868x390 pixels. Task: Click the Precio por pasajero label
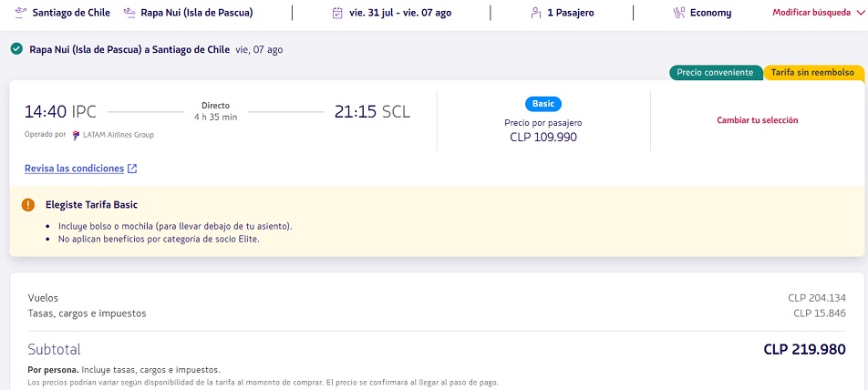(x=543, y=123)
